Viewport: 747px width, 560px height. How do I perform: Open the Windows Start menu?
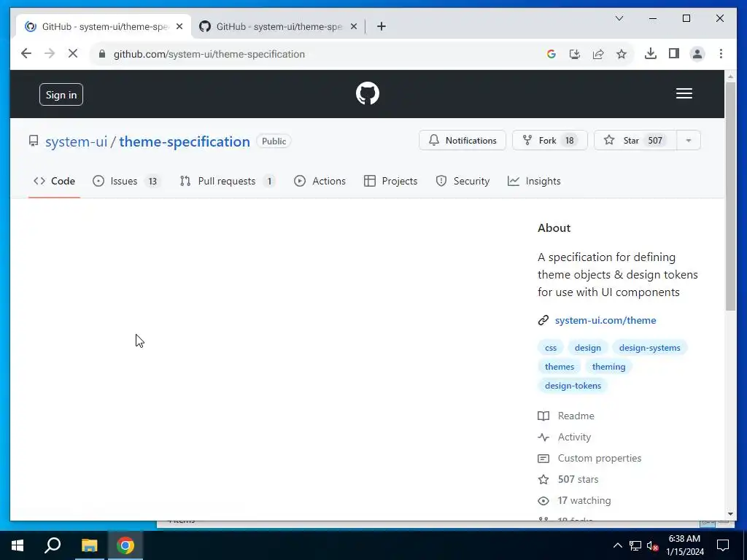point(18,545)
